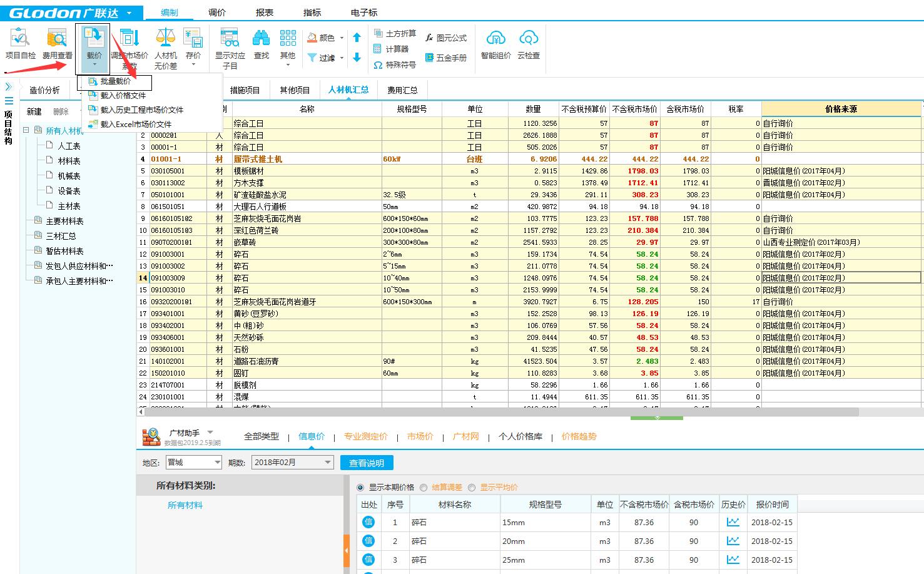Choose 批量载价 from the menu

pos(115,81)
